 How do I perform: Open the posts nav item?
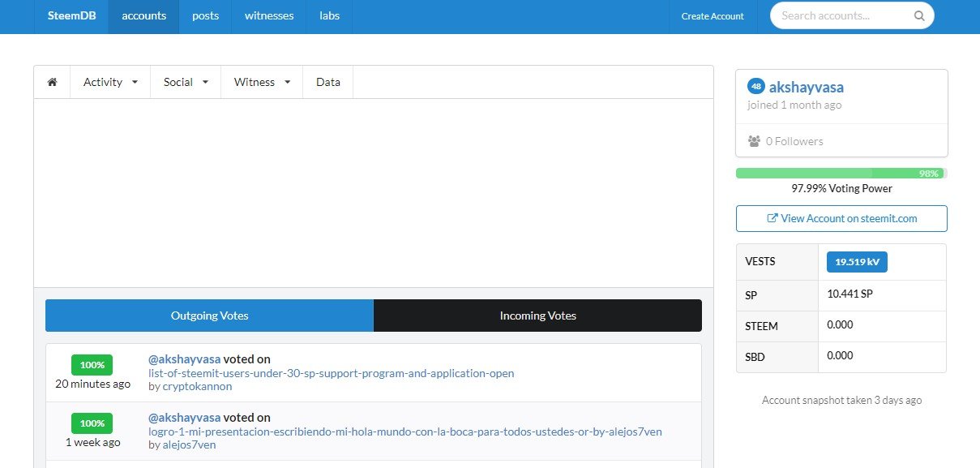[x=205, y=16]
